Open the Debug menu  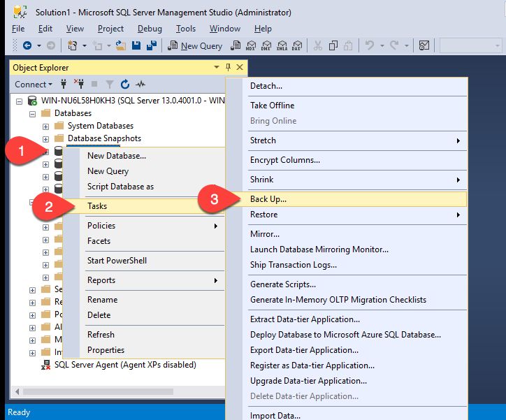pyautogui.click(x=150, y=29)
